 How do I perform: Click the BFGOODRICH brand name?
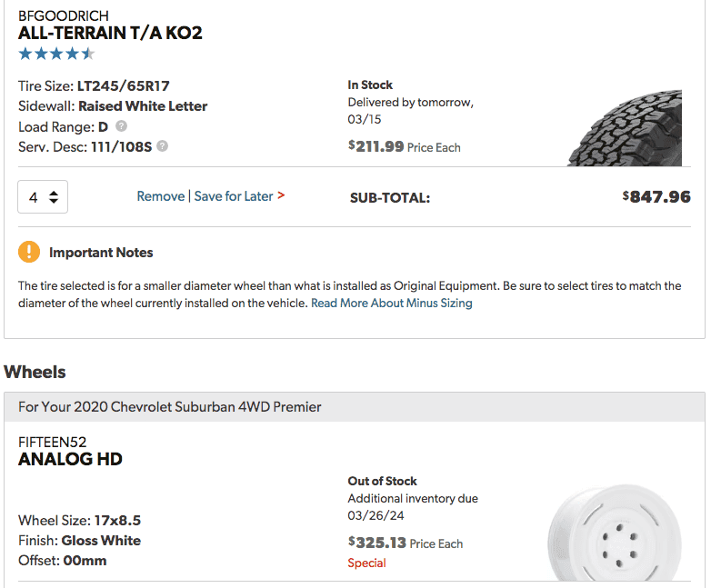64,15
